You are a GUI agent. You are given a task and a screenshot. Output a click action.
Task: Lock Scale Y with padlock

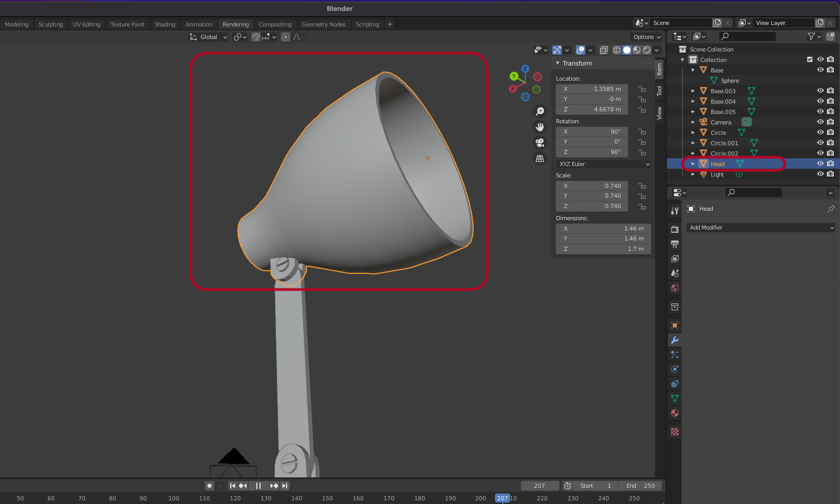pyautogui.click(x=642, y=196)
